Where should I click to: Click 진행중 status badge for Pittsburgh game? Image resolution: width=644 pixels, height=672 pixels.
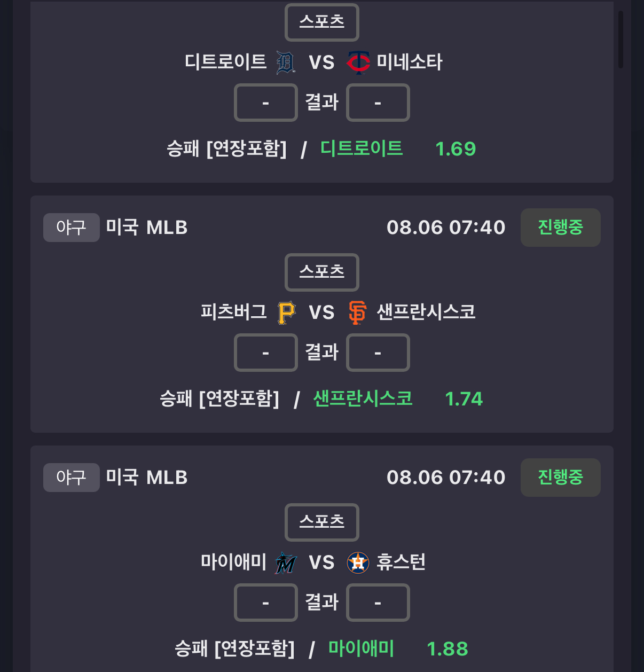pos(560,228)
